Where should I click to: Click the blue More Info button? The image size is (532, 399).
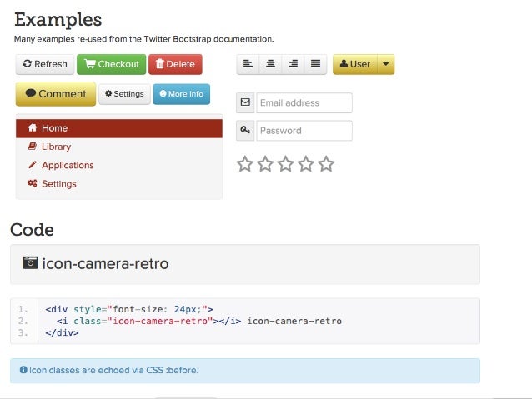(x=182, y=94)
